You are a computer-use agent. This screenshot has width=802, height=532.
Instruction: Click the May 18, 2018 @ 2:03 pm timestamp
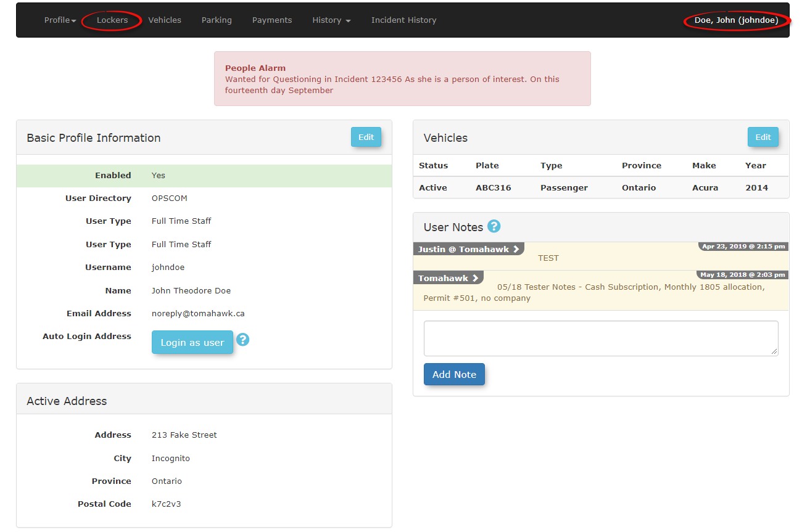[x=743, y=275]
